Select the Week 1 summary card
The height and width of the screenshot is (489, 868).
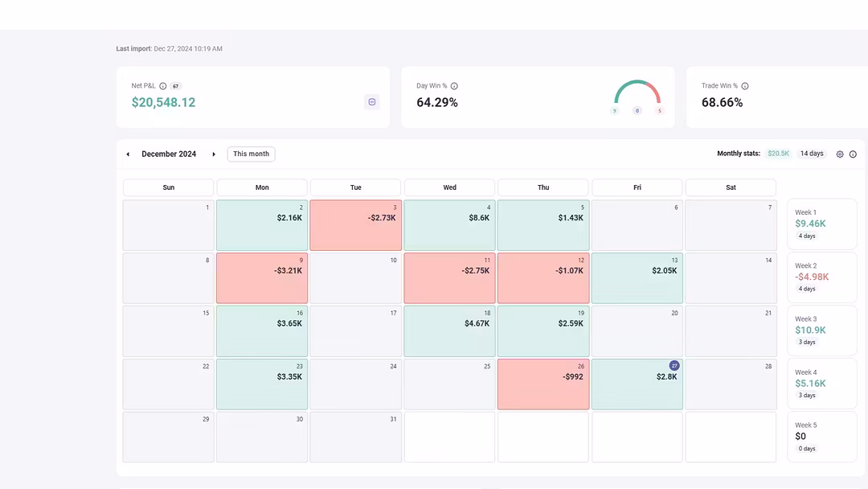[x=821, y=224]
